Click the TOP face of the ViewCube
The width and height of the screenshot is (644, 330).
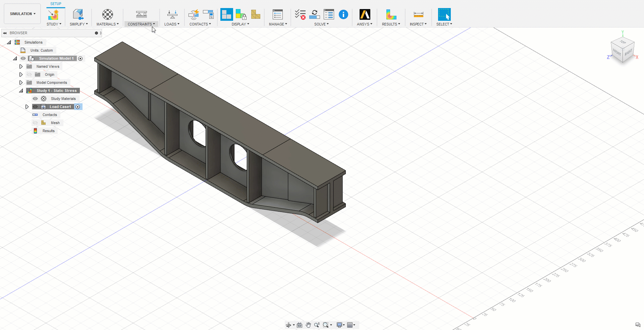click(623, 42)
